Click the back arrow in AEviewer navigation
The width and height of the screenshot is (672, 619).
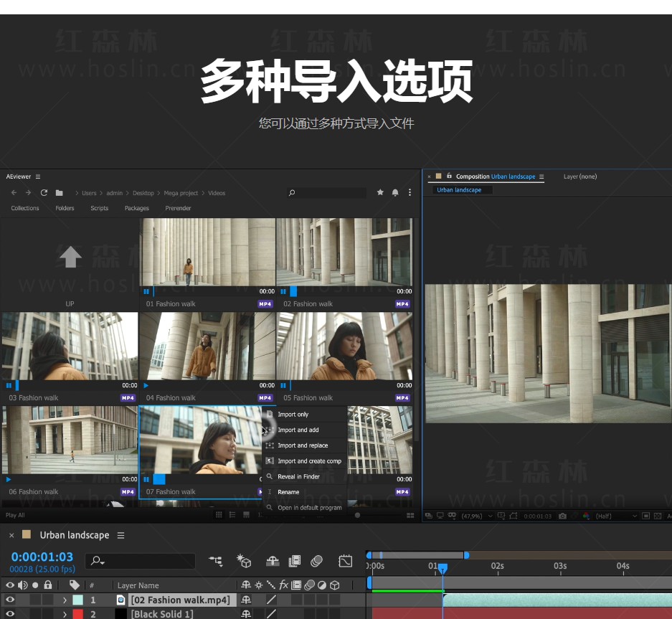[x=14, y=193]
